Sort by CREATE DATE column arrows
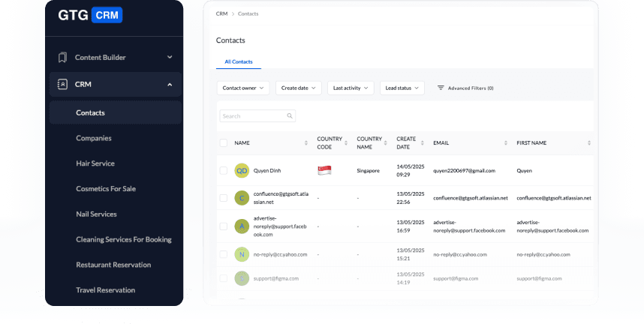 point(423,143)
